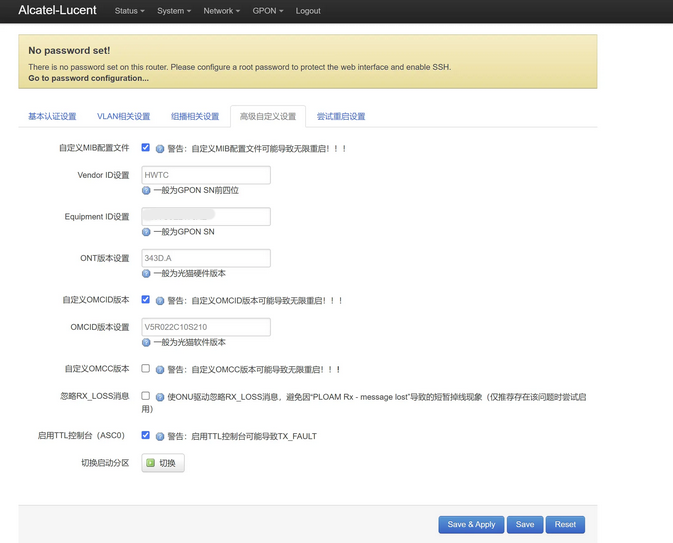Image resolution: width=673 pixels, height=543 pixels.
Task: Click the 一般为GPON SN前四位 hint text
Action: click(x=196, y=191)
